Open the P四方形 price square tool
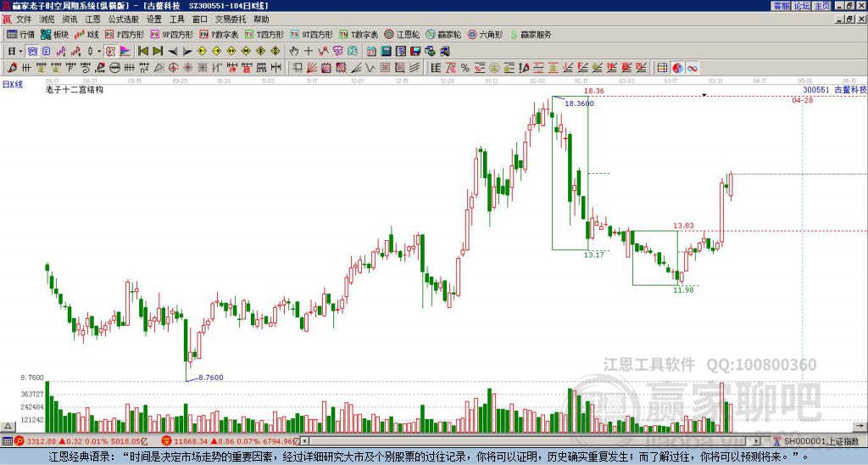This screenshot has width=868, height=465. click(125, 34)
